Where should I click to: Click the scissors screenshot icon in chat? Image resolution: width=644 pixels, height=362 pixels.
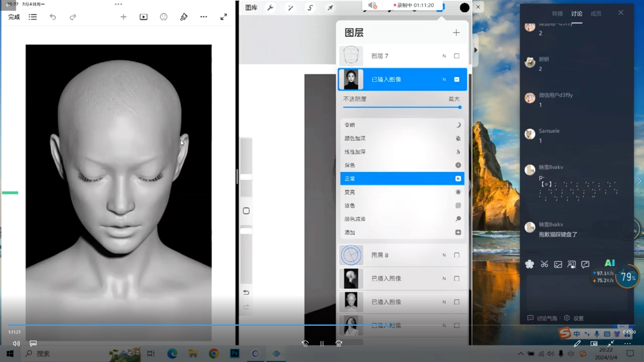544,264
